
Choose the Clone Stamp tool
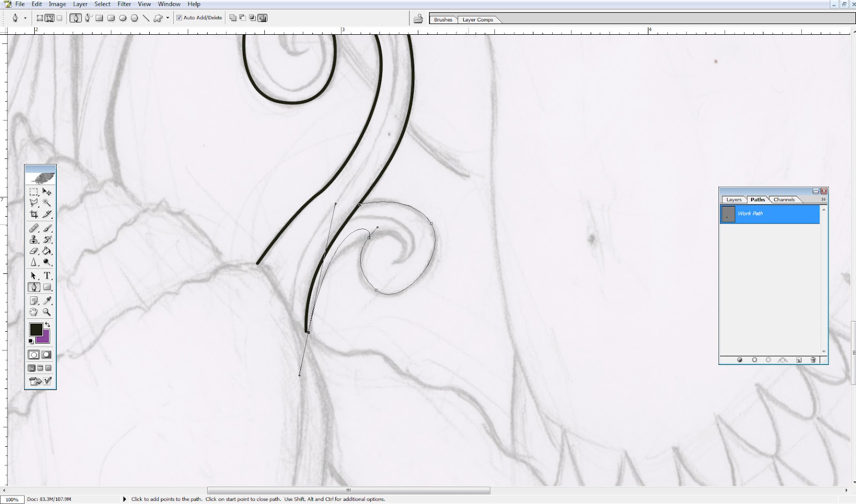(33, 239)
